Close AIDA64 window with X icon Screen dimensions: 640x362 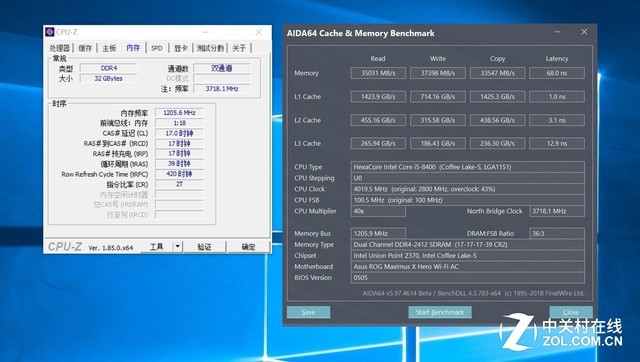click(584, 32)
